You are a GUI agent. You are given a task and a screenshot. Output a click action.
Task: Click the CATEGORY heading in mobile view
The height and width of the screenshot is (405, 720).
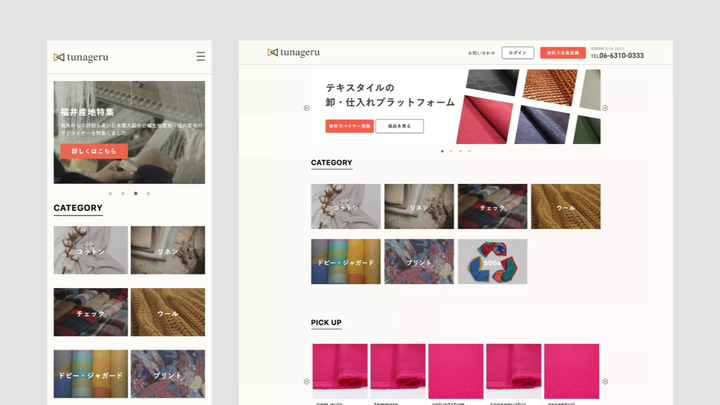point(78,208)
